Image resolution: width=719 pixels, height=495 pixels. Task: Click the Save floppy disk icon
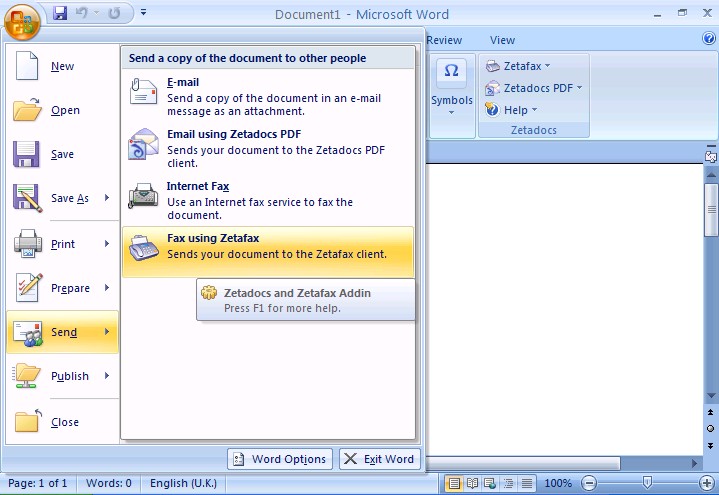point(26,154)
